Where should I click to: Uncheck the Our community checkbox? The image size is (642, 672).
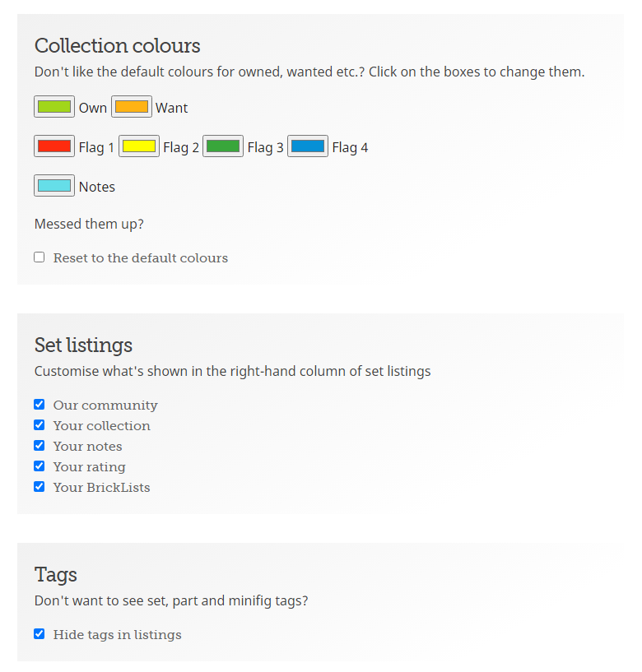tap(40, 405)
